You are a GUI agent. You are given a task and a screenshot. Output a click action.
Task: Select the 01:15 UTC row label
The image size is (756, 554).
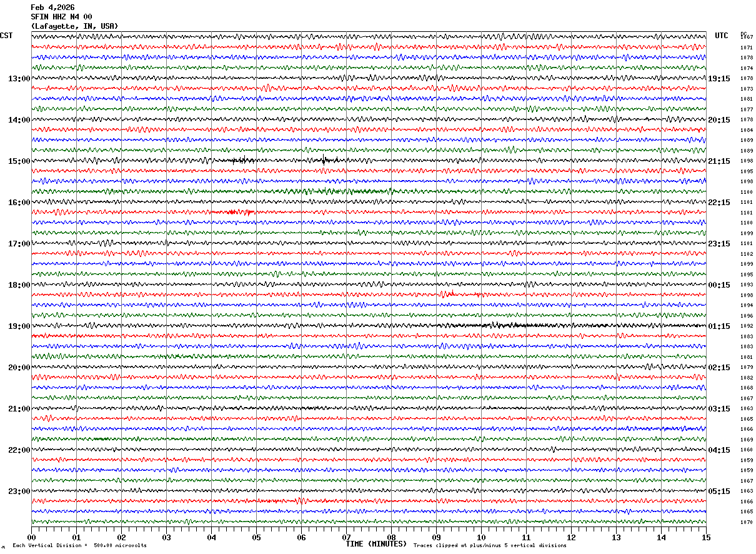(x=719, y=326)
